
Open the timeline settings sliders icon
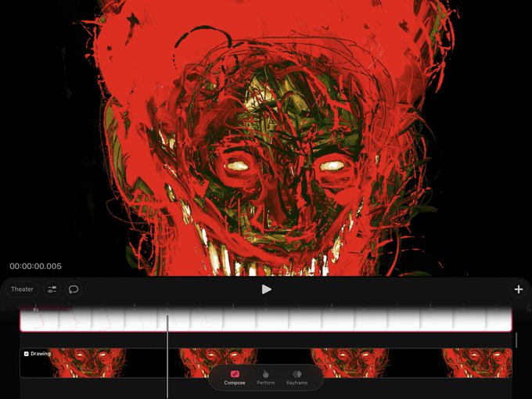click(52, 289)
